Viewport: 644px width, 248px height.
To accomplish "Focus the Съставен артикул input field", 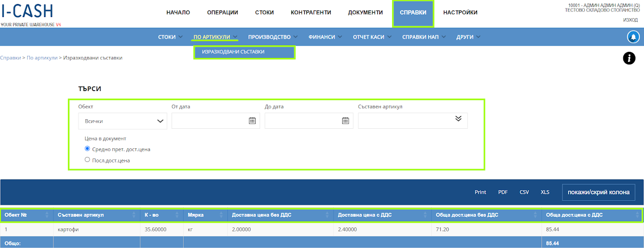I will click(x=413, y=121).
